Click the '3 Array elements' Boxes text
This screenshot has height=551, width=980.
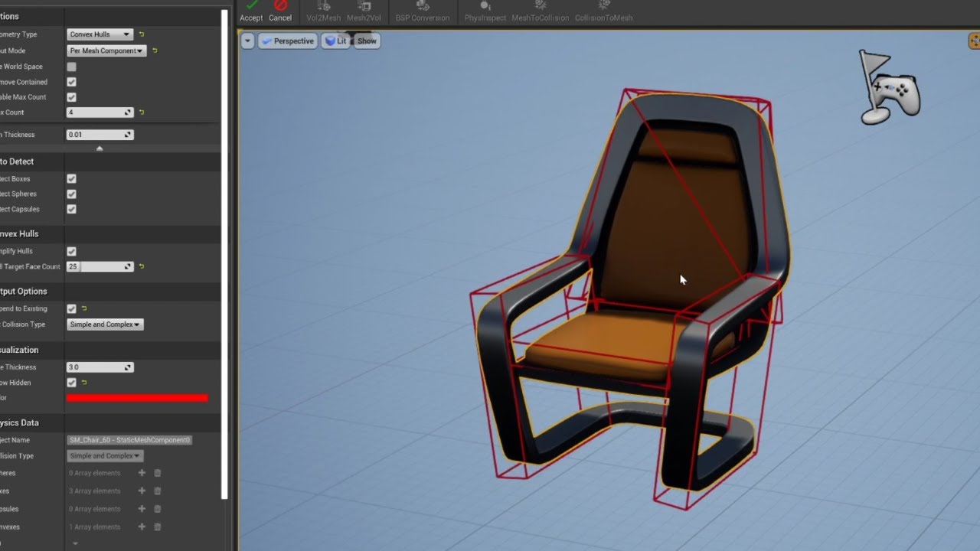pos(95,491)
